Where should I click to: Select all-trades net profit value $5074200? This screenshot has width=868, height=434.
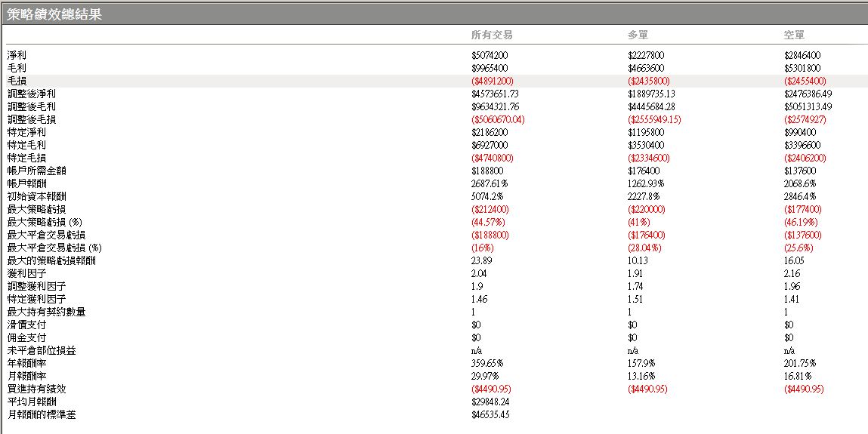coord(490,55)
